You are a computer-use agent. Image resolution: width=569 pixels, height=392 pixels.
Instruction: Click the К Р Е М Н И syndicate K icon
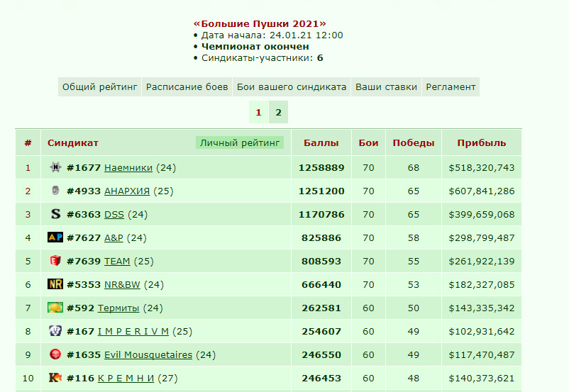55,378
